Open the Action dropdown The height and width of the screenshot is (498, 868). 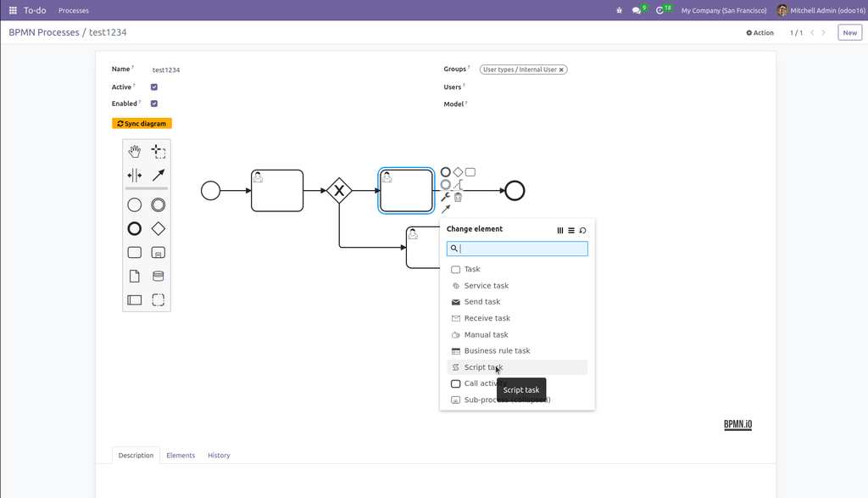tap(760, 33)
